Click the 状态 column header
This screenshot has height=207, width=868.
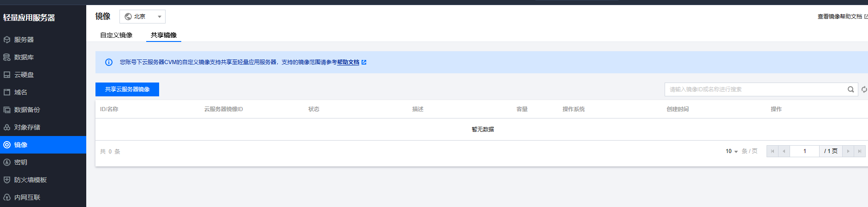[314, 109]
